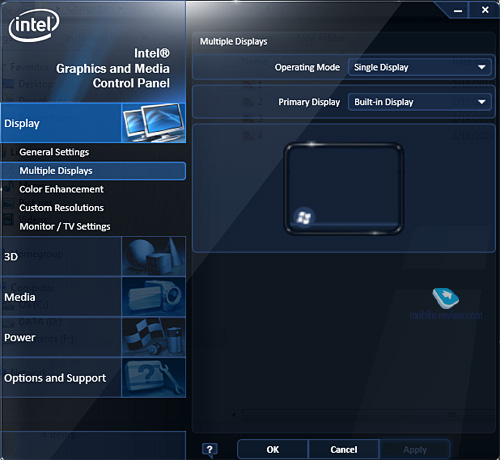
Task: Click the Windows logo in display preview
Action: tap(304, 218)
